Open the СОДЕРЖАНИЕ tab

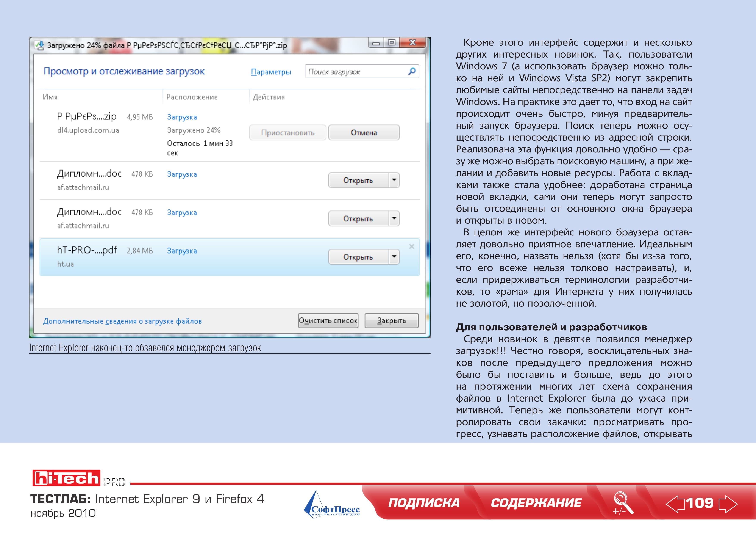(536, 503)
